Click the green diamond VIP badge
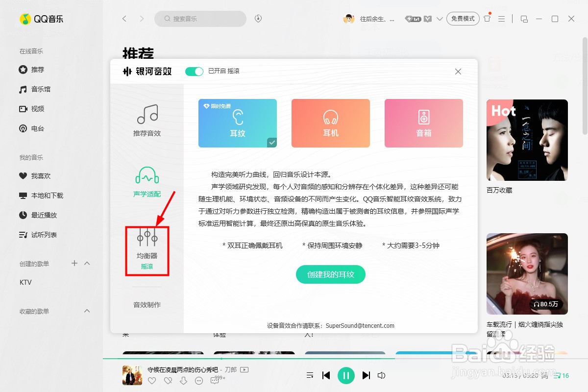This screenshot has height=392, width=588. coord(428,19)
